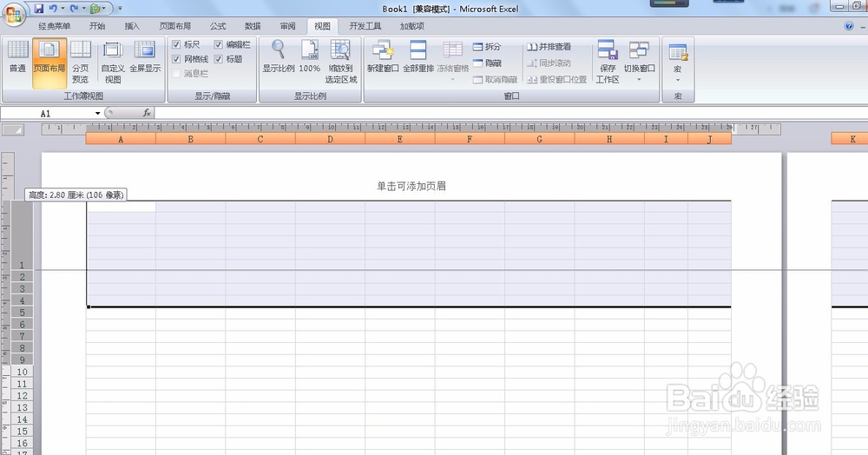Image resolution: width=868 pixels, height=455 pixels.
Task: Open the Macros menu (宏)
Action: pos(678,61)
